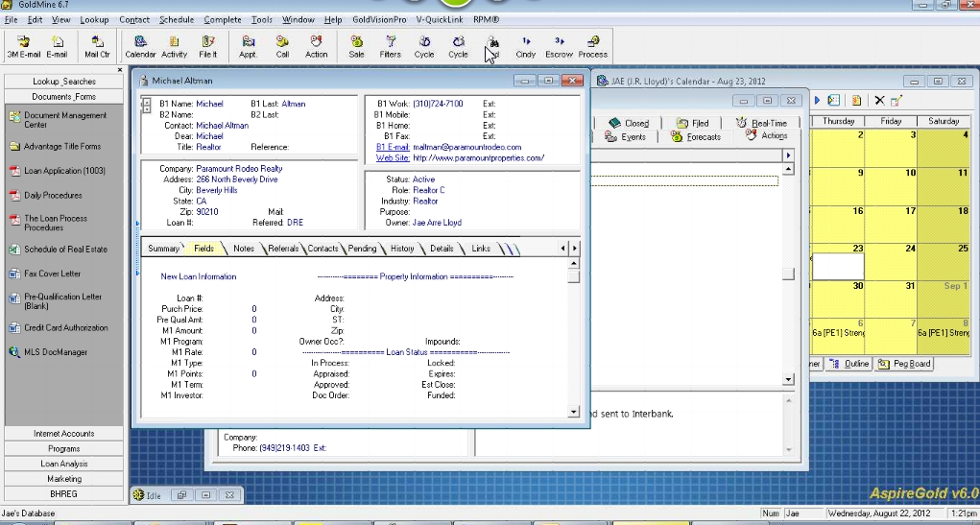The image size is (980, 525).
Task: Switch to the History tab
Action: tap(402, 249)
